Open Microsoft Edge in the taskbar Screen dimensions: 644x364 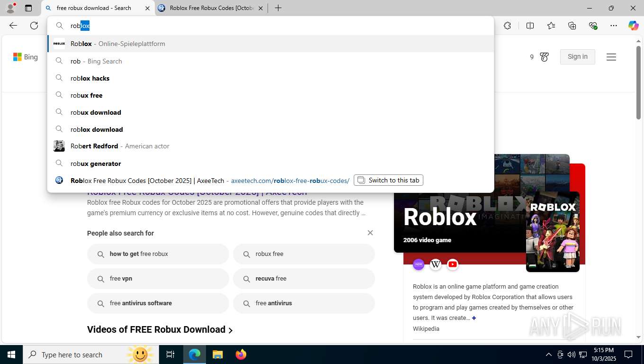[195, 355]
